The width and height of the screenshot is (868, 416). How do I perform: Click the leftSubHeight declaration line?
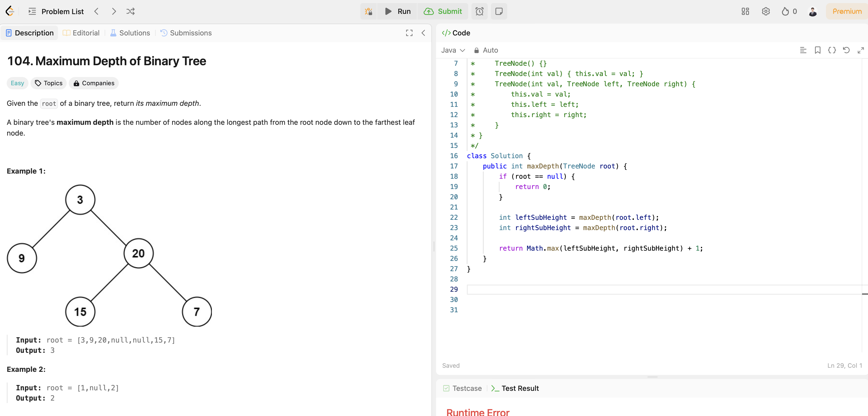tap(579, 218)
